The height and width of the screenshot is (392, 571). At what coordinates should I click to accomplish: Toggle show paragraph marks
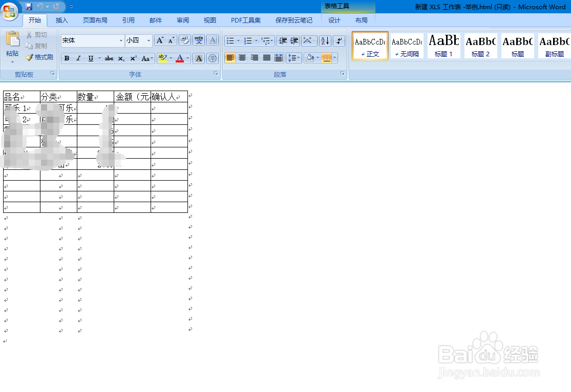click(339, 40)
